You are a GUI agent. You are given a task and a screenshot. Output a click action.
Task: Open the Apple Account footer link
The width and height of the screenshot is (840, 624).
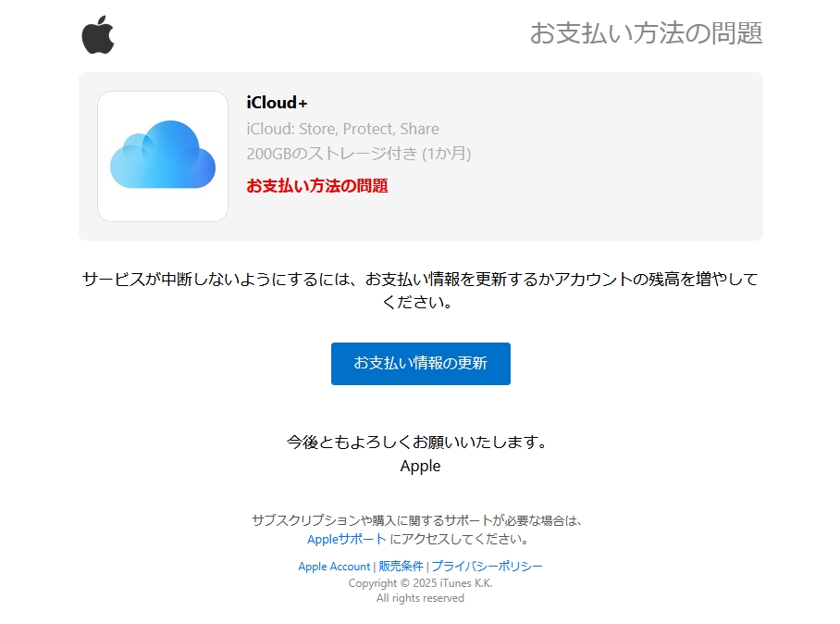pyautogui.click(x=334, y=567)
